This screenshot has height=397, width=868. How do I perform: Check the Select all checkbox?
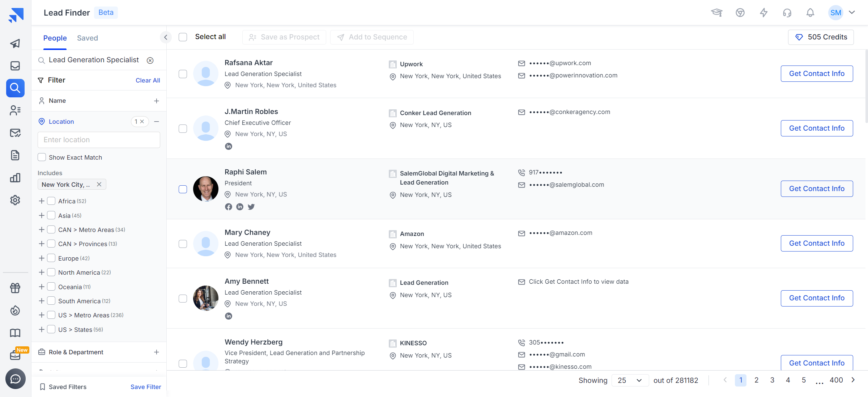[x=183, y=37]
